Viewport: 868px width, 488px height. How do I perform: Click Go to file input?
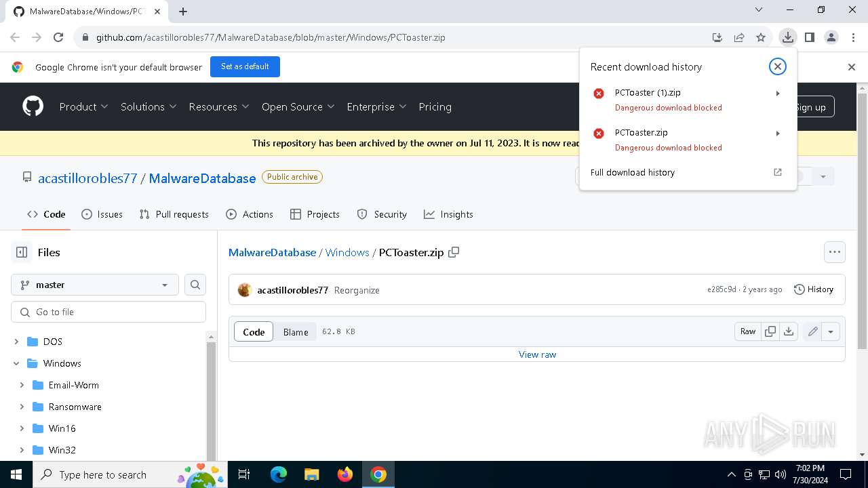coord(108,312)
